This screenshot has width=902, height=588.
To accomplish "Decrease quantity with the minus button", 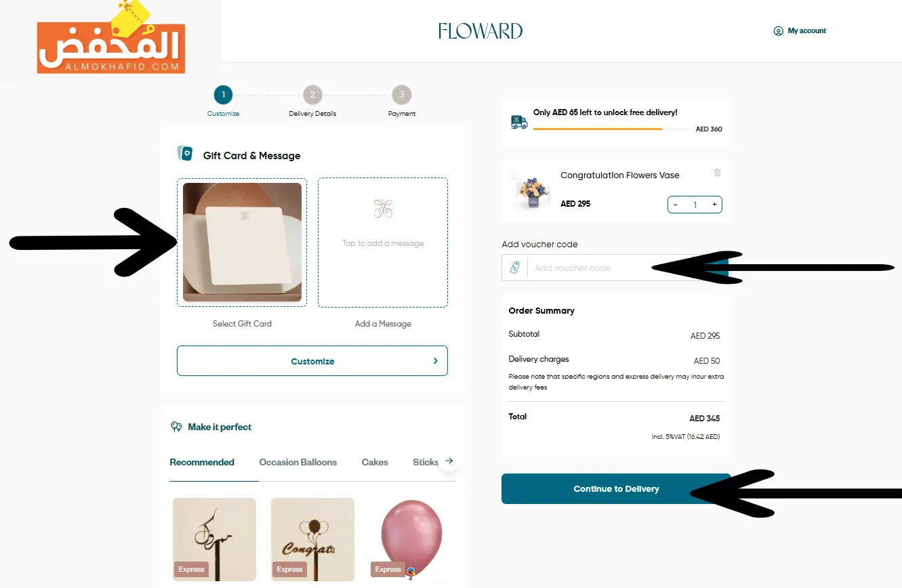I will point(676,205).
